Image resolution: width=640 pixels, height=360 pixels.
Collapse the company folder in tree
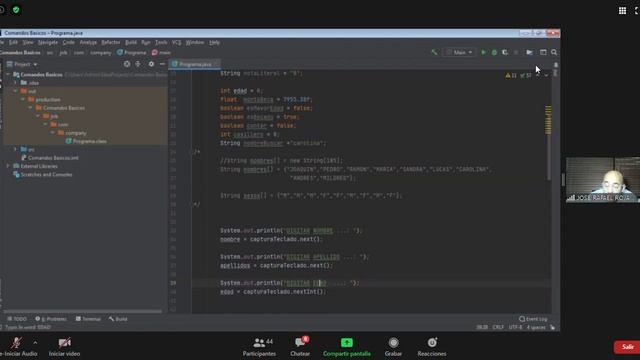click(x=53, y=133)
